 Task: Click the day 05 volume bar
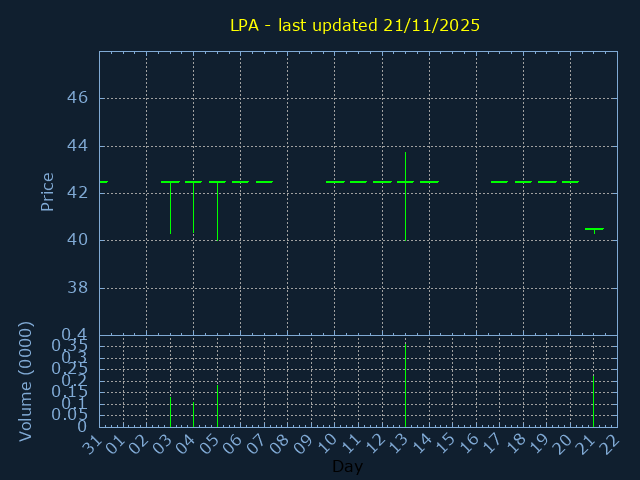pyautogui.click(x=217, y=405)
